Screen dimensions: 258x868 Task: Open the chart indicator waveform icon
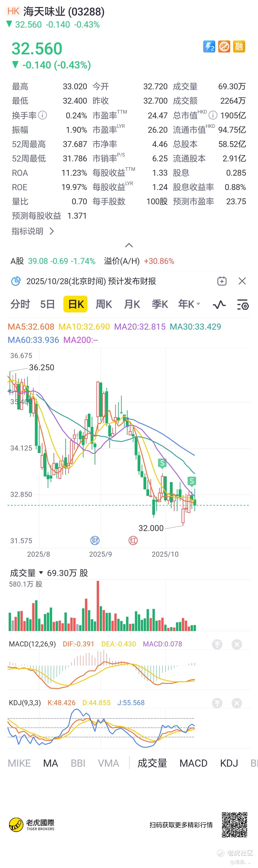coord(219,305)
